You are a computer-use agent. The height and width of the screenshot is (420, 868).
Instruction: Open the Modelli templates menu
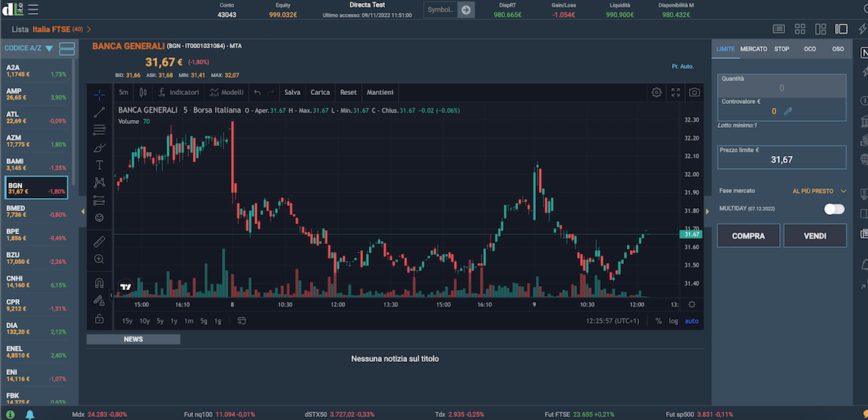pos(227,93)
